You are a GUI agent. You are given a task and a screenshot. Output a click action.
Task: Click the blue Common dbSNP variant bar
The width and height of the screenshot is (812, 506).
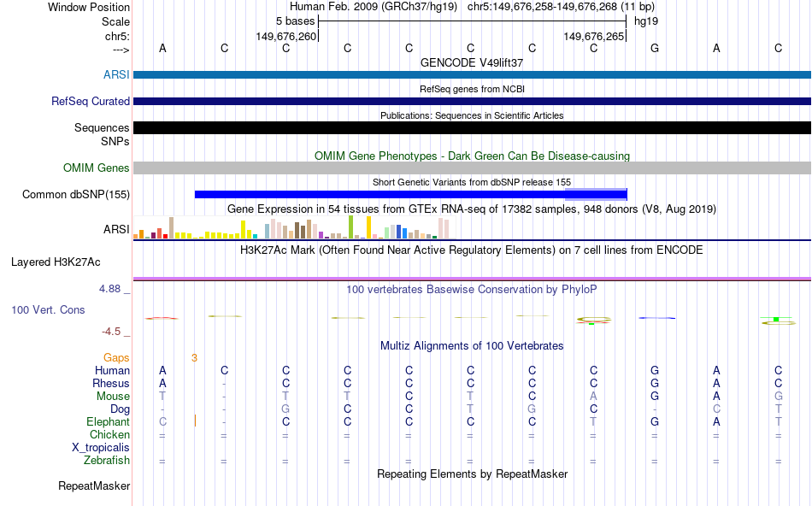(x=410, y=194)
